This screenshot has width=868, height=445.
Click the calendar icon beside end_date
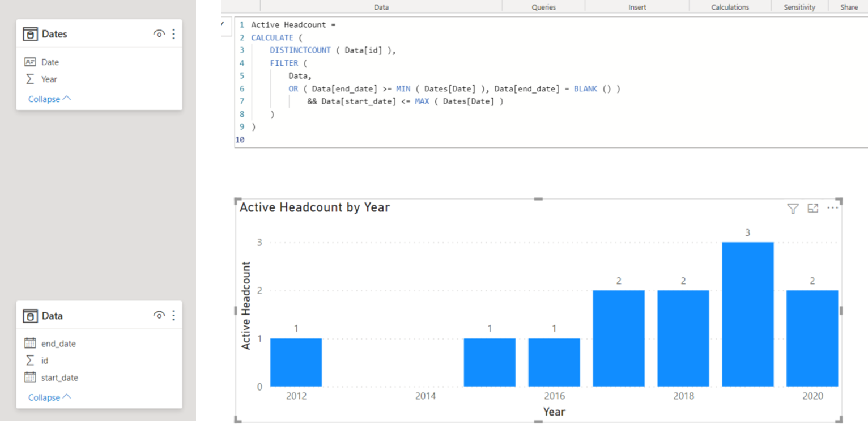click(x=30, y=343)
